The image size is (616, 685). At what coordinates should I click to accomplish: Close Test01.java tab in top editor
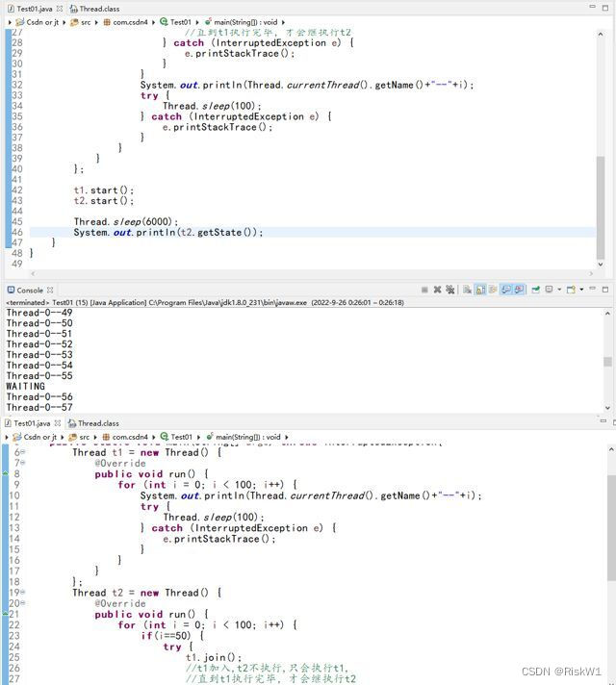60,9
